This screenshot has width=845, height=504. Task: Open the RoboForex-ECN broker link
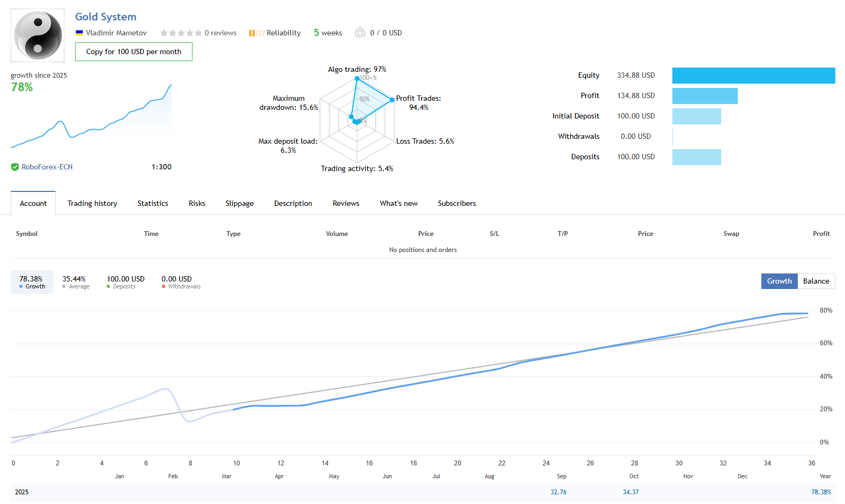(x=47, y=167)
